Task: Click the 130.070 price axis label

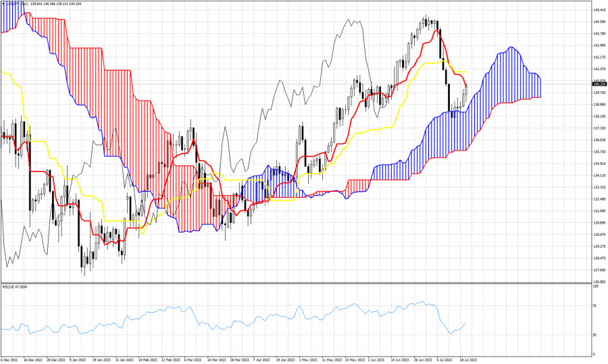Action: tap(599, 234)
